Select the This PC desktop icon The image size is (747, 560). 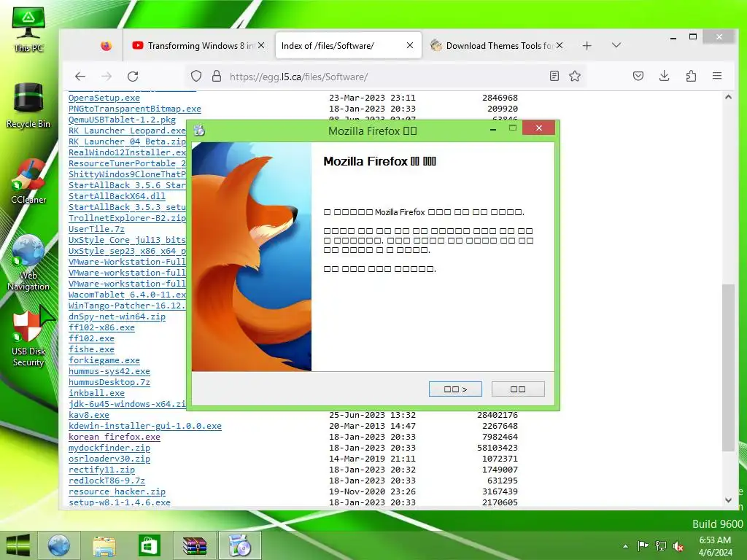[x=28, y=29]
